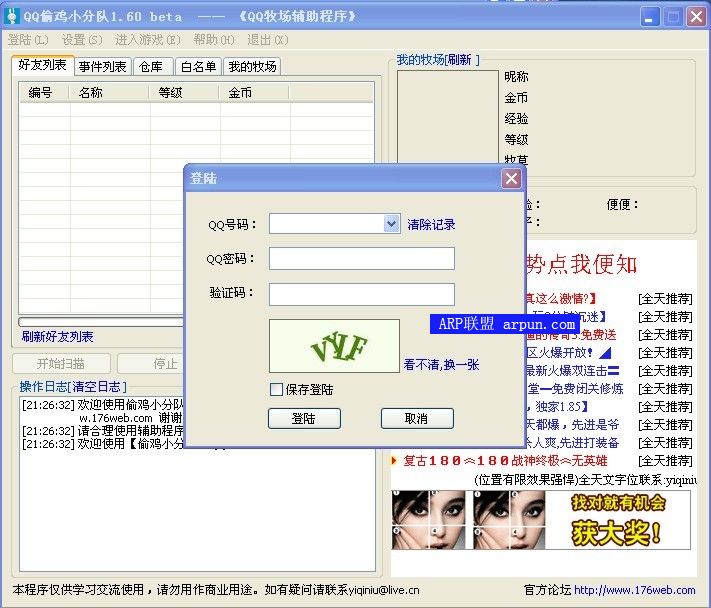Viewport: 711px width, 608px height.
Task: Click the ad link 堂一免费闭关修炼
Action: [x=575, y=389]
